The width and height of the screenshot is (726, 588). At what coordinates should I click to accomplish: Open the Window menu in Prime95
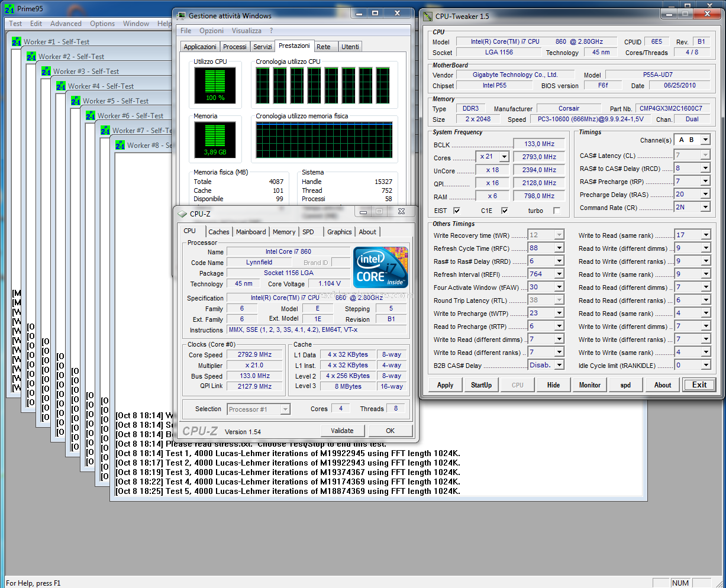(136, 24)
